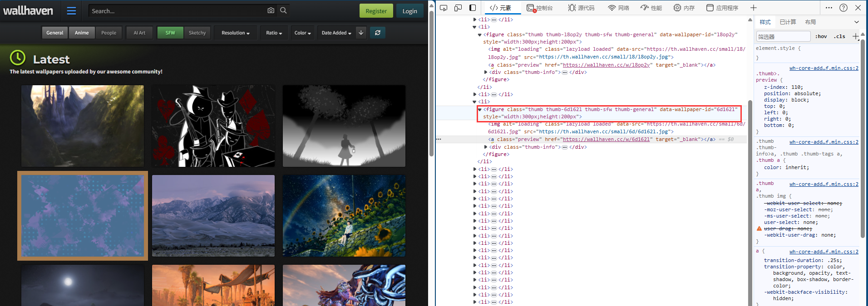Collapse the figure element for l8op2y

click(479, 34)
